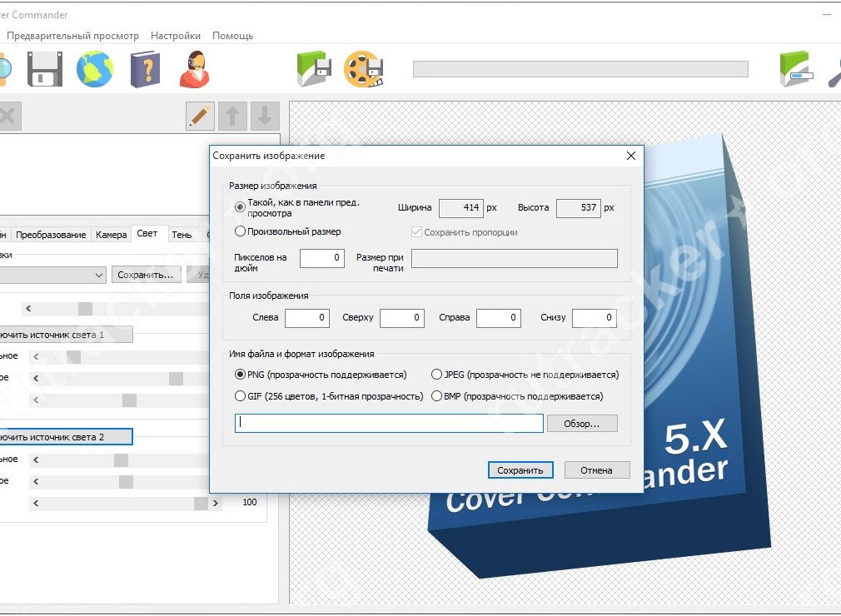
Task: Toggle the источник света 1 button
Action: [x=66, y=335]
